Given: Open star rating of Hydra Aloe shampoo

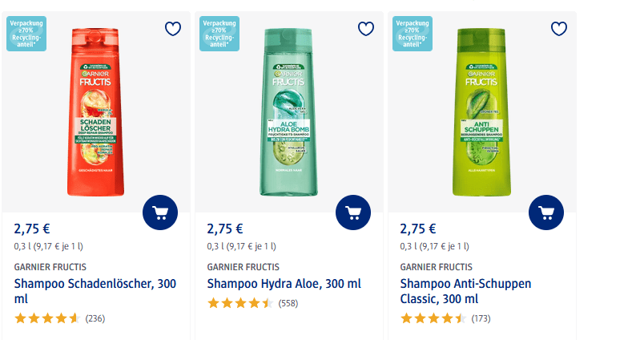Looking at the screenshot, I should pyautogui.click(x=239, y=303).
